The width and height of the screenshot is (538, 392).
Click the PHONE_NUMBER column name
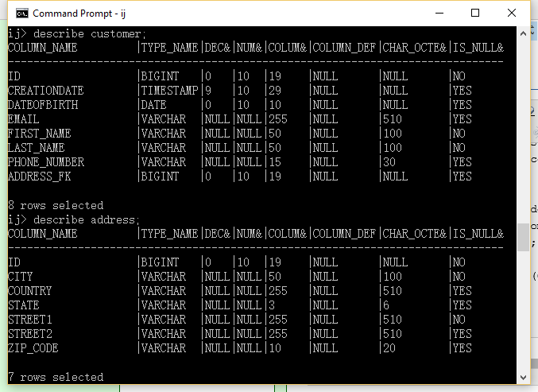click(x=46, y=162)
